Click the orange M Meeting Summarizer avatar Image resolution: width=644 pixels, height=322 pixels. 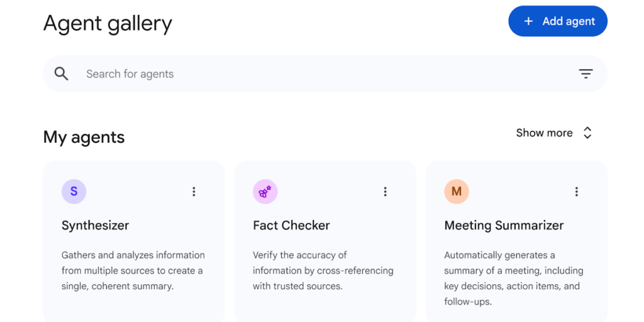(457, 191)
